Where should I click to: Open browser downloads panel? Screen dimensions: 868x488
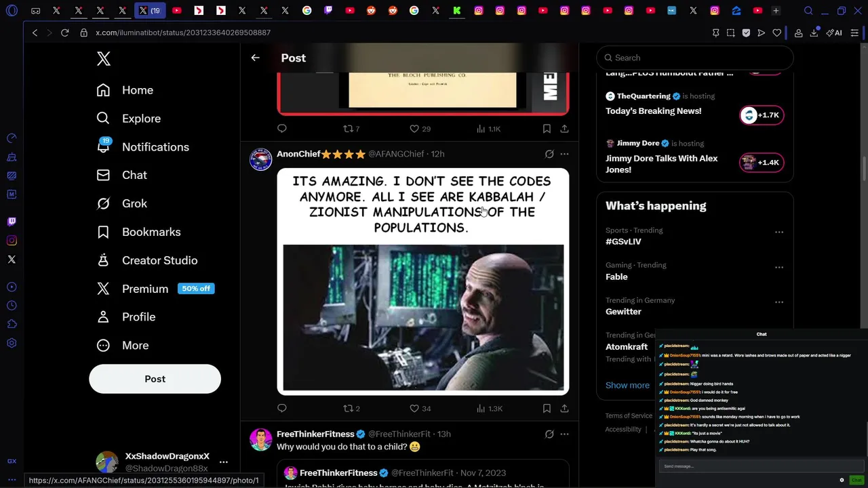(x=814, y=33)
